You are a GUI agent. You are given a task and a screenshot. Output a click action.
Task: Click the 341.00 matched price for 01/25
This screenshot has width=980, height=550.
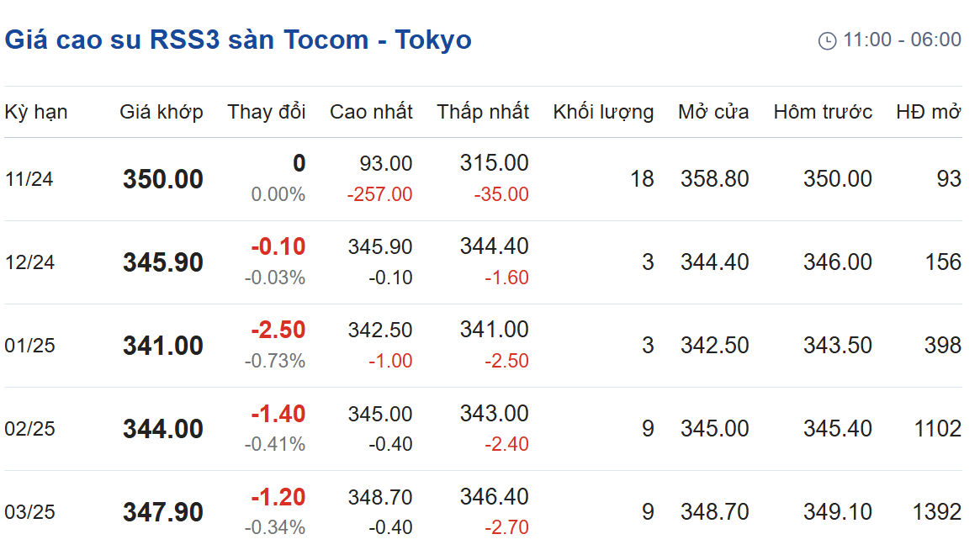[163, 346]
